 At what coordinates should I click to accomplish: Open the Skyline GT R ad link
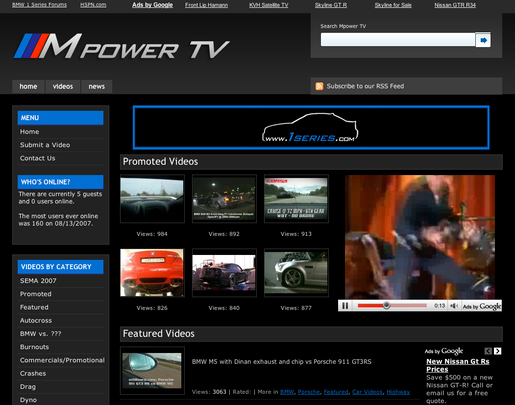[x=331, y=5]
